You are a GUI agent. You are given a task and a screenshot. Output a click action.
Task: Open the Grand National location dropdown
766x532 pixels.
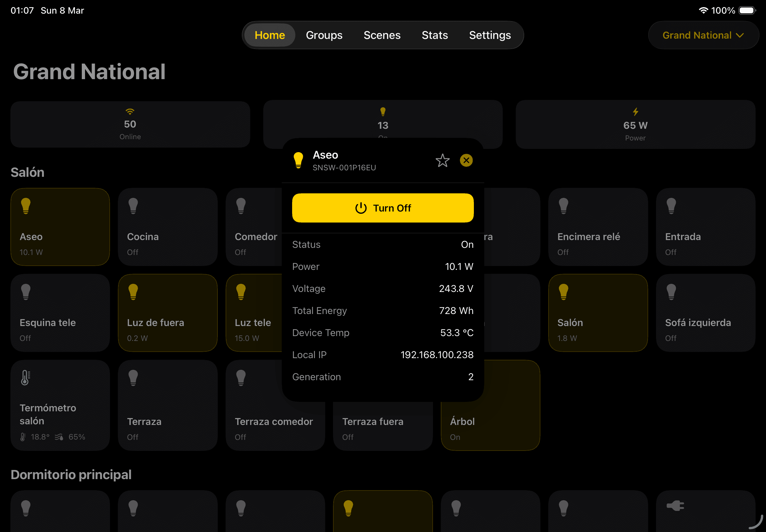tap(703, 35)
